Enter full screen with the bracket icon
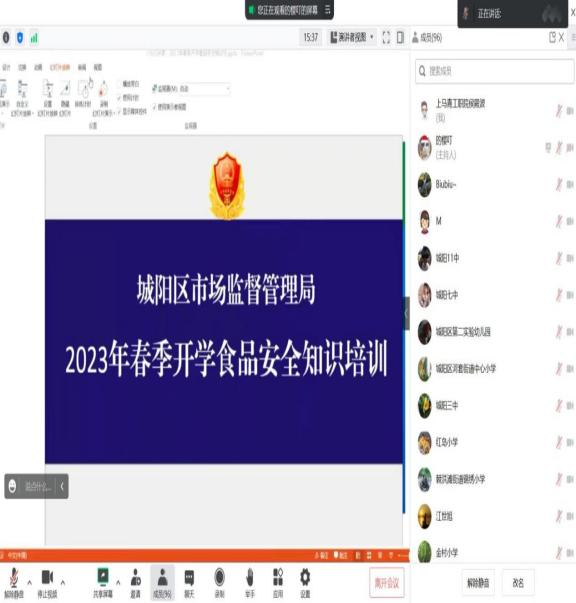 pyautogui.click(x=386, y=38)
